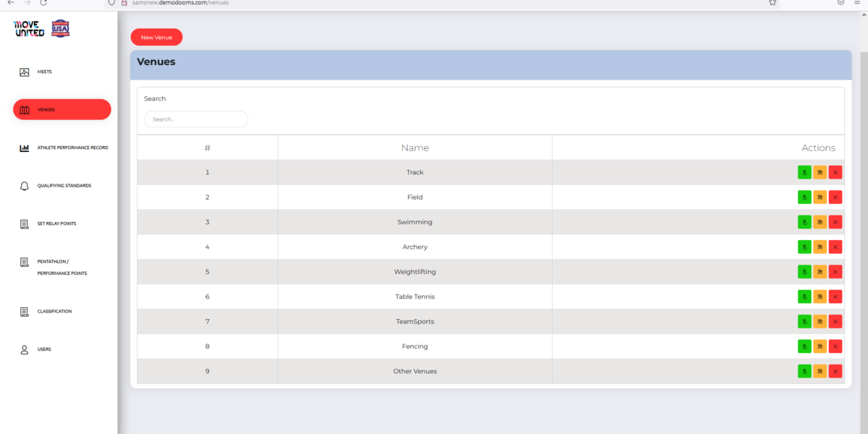Select Classification in the sidebar

pyautogui.click(x=54, y=312)
